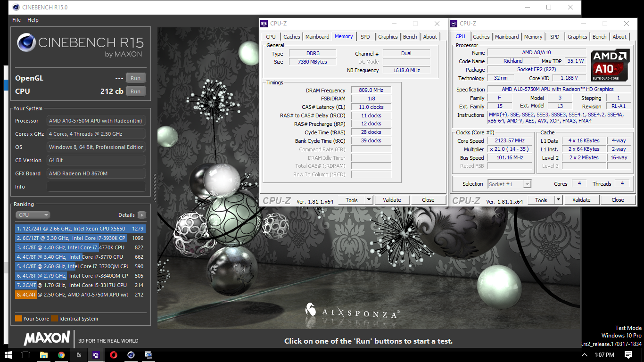Switch to SPD tab in left CPU-Z
The height and width of the screenshot is (362, 644).
coord(365,37)
